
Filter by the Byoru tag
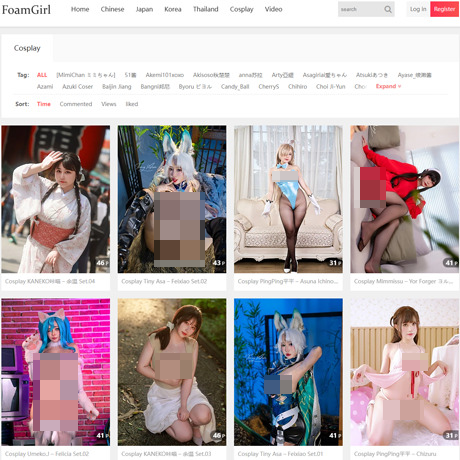coord(195,87)
